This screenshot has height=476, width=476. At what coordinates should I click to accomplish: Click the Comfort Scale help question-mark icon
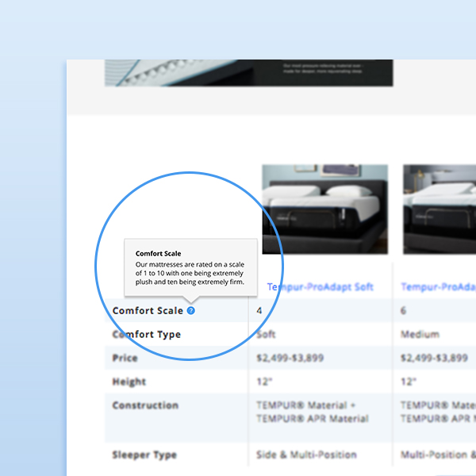click(190, 310)
